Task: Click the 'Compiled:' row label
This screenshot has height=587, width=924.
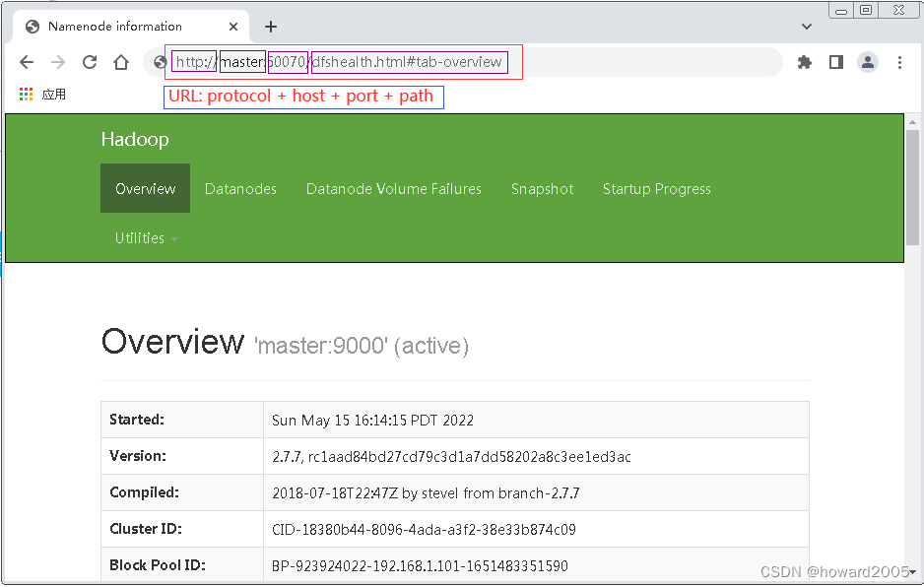Action: click(x=145, y=492)
